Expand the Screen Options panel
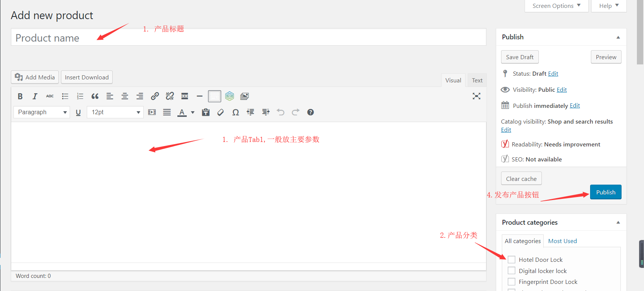Screen dimensions: 644x291 coord(556,6)
